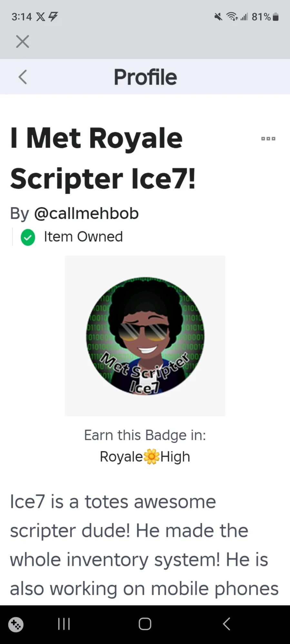Open creator @callmehbob's profile
The image size is (290, 644).
click(x=86, y=213)
